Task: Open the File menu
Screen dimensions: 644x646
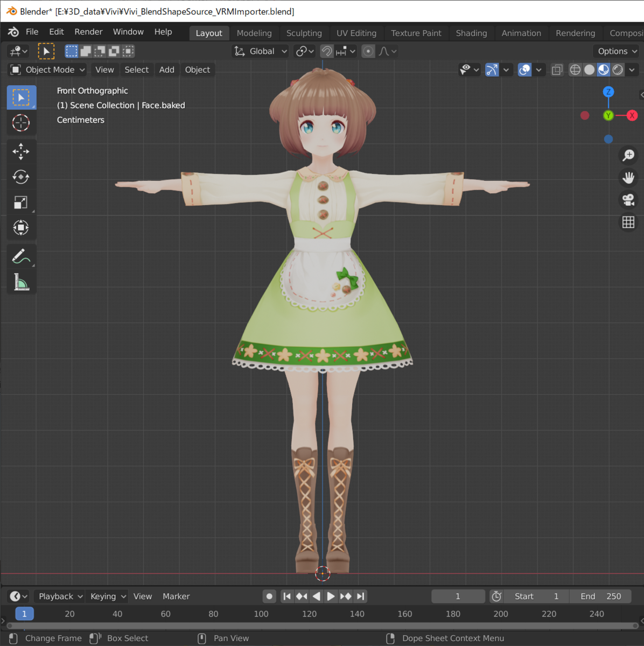Action: click(32, 32)
